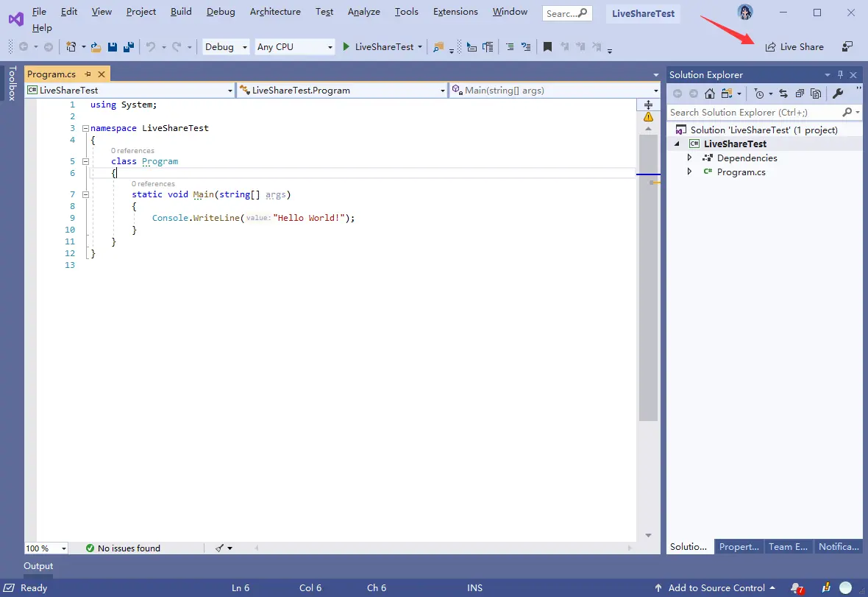Click the Home icon in Solution Explorer
Screen dimensions: 868x597
(x=710, y=93)
